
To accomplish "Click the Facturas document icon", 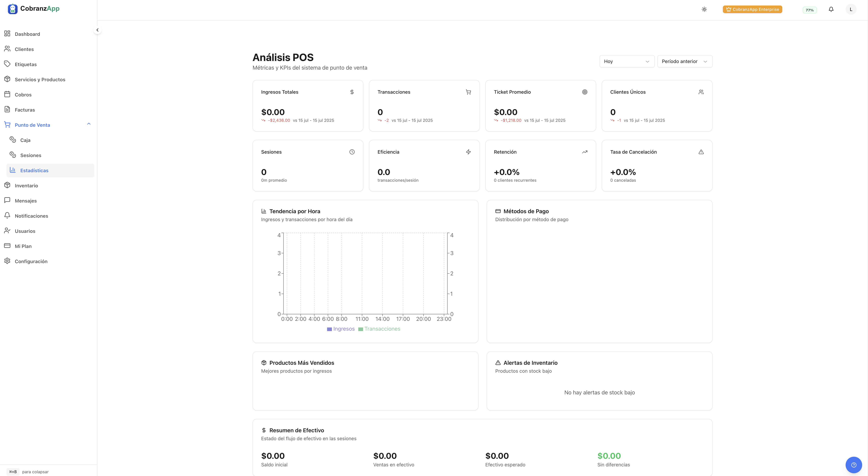I will coord(7,110).
